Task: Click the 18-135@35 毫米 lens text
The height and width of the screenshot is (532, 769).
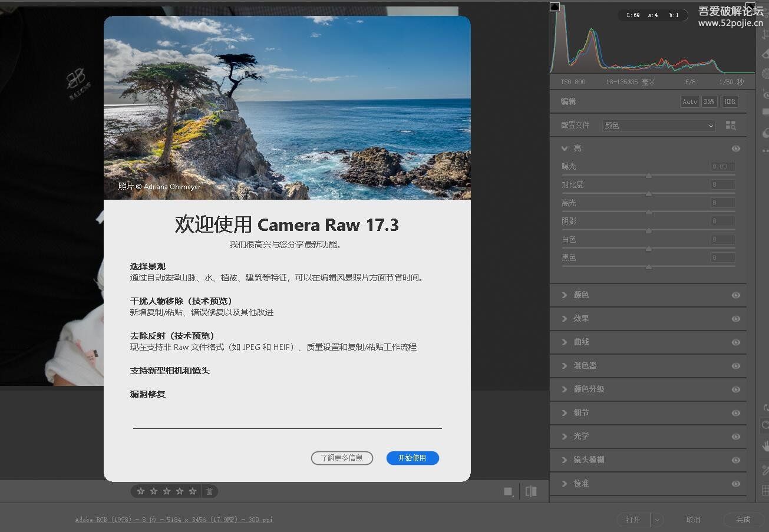Action: tap(631, 82)
